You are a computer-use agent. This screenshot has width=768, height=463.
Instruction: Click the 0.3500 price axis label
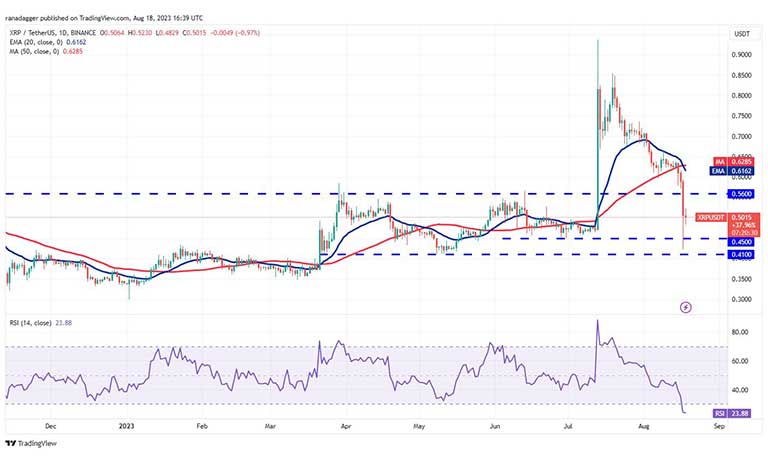click(742, 279)
